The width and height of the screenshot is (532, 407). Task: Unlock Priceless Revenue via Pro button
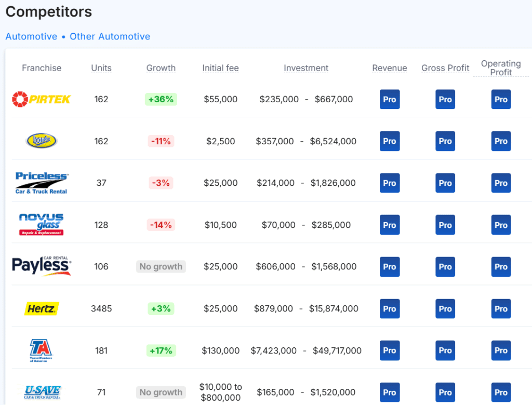(390, 183)
